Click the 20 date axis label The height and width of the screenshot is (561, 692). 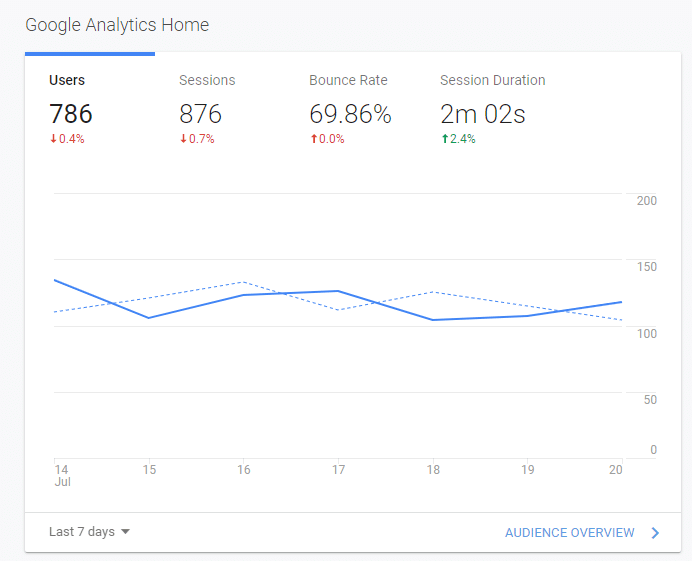pyautogui.click(x=616, y=469)
